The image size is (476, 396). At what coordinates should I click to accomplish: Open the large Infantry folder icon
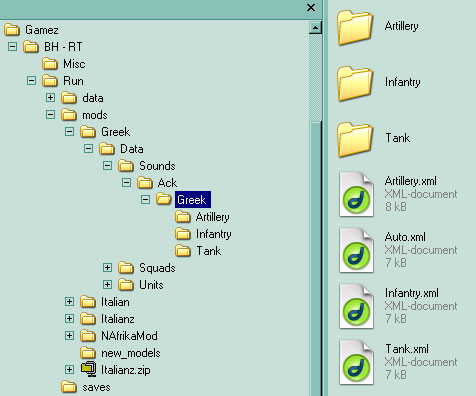pos(355,83)
